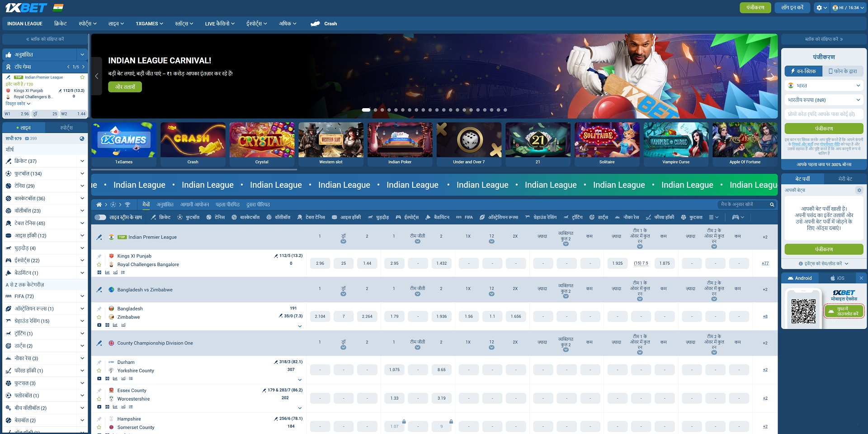Bet on W1 odds 2.96 in top games
868x434 pixels.
[17, 114]
